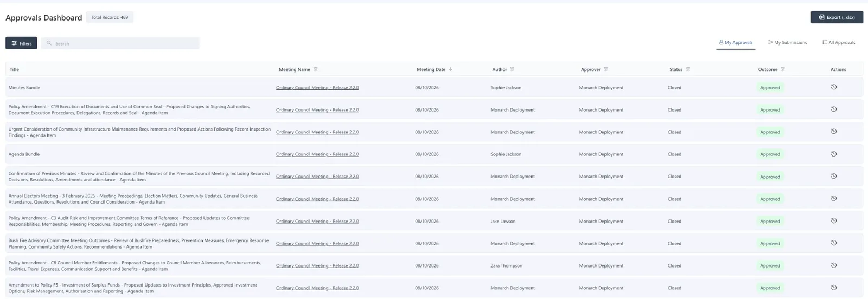The height and width of the screenshot is (299, 868).
Task: Open meeting link in Amendment to Policy F5 row
Action: point(317,288)
